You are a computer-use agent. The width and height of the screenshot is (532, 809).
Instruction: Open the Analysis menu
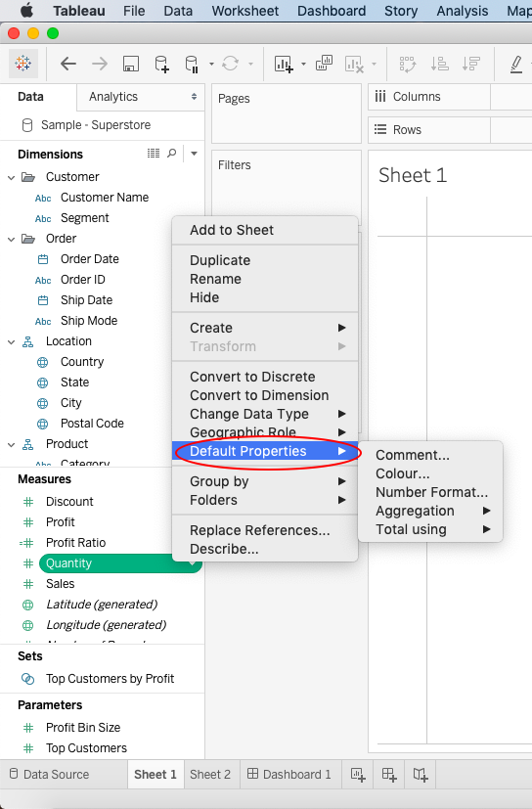(x=463, y=11)
